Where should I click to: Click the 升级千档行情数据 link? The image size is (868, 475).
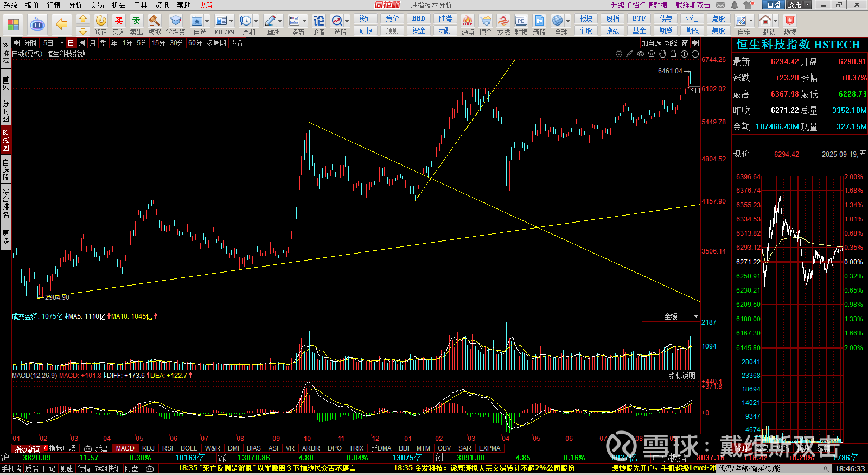[639, 5]
